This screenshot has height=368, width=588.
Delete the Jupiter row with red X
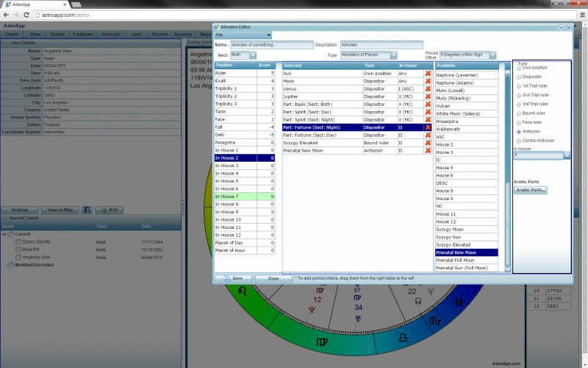(x=428, y=96)
